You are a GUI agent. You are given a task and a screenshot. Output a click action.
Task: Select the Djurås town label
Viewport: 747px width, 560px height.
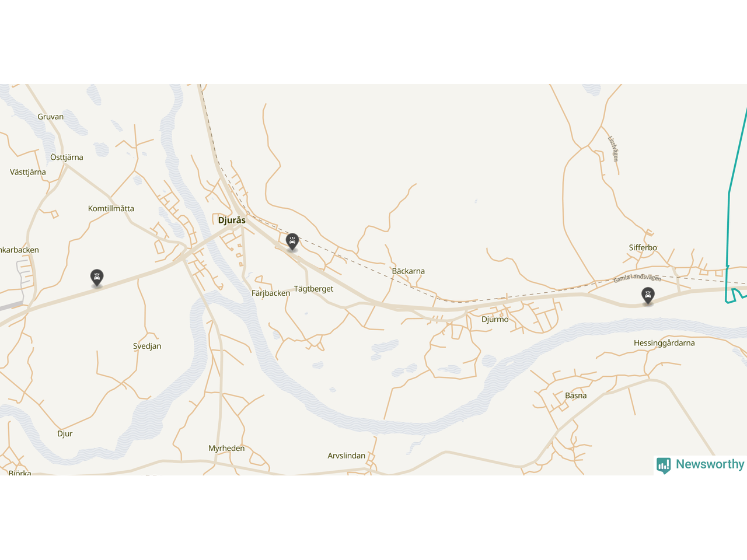tap(232, 220)
